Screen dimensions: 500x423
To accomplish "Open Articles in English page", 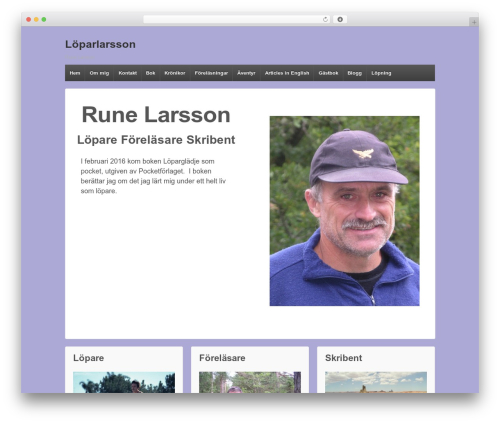I will point(287,73).
